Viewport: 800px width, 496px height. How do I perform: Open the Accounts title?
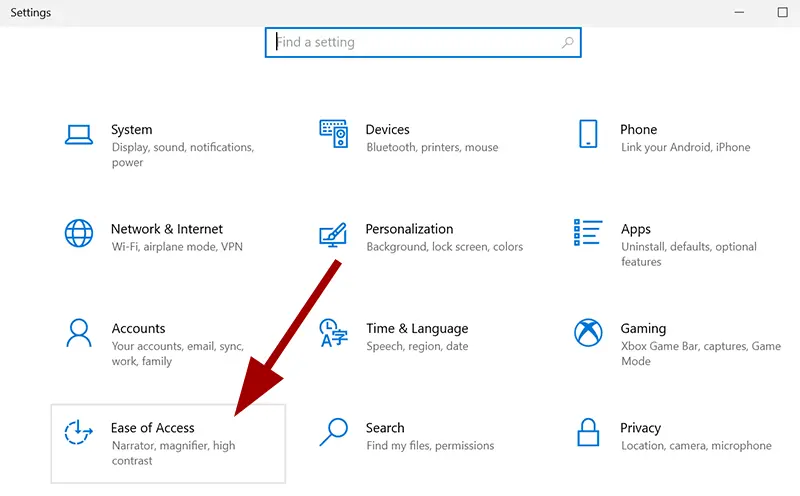click(x=138, y=329)
